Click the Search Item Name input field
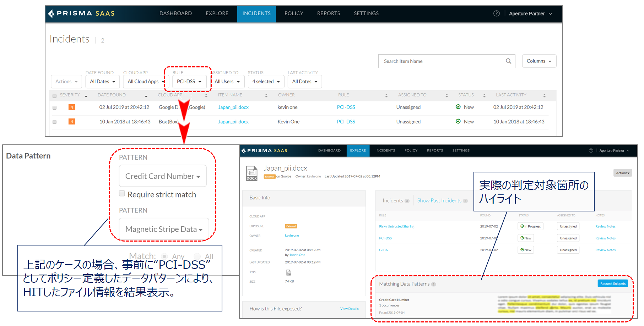Image resolution: width=644 pixels, height=326 pixels. pyautogui.click(x=447, y=61)
